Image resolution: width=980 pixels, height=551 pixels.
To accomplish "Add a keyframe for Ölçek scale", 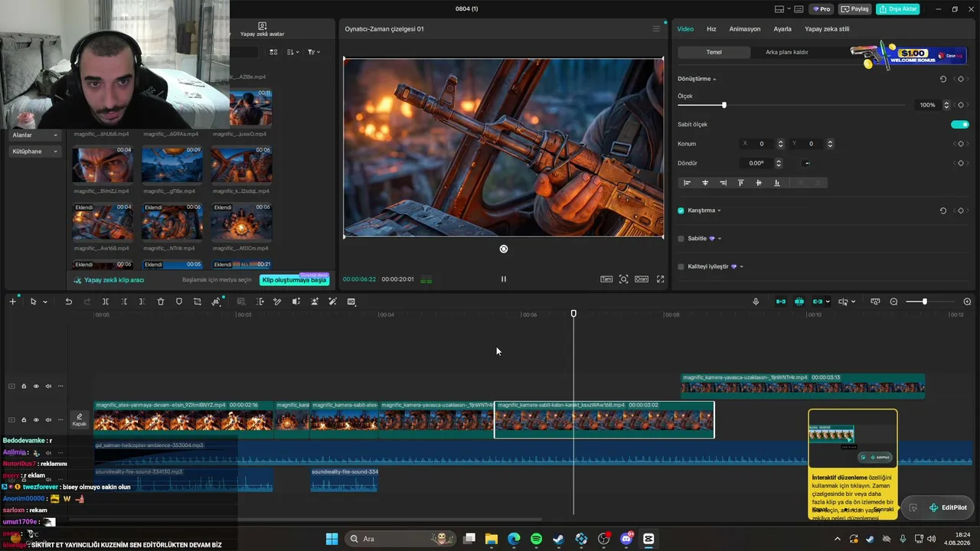I will click(x=961, y=105).
